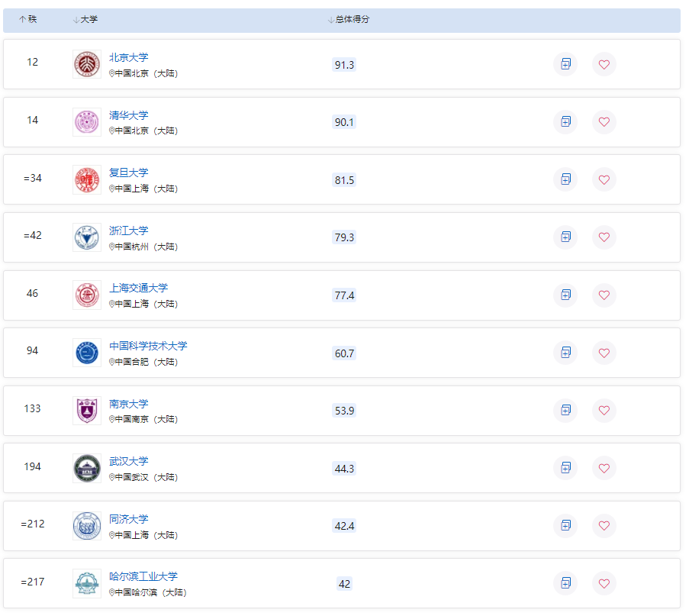This screenshot has width=689, height=616.
Task: Favorite 中国科学技术大学 with the heart icon
Action: [x=604, y=353]
